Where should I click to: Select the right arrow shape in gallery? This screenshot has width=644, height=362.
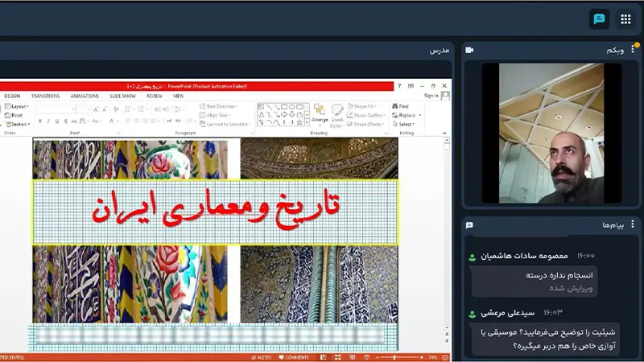(x=284, y=114)
